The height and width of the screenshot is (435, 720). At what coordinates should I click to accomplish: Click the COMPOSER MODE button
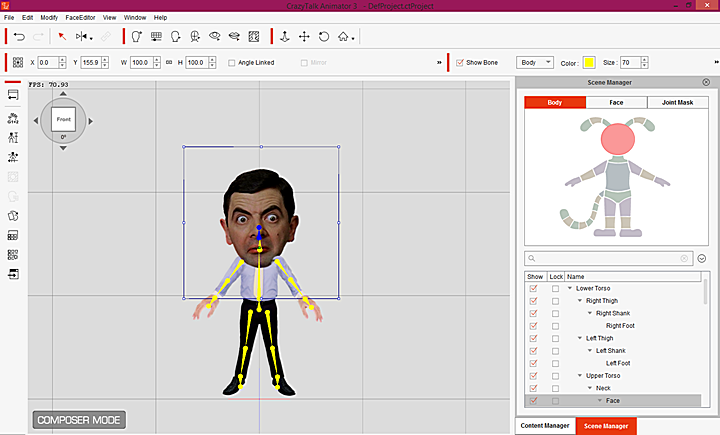[x=79, y=420]
